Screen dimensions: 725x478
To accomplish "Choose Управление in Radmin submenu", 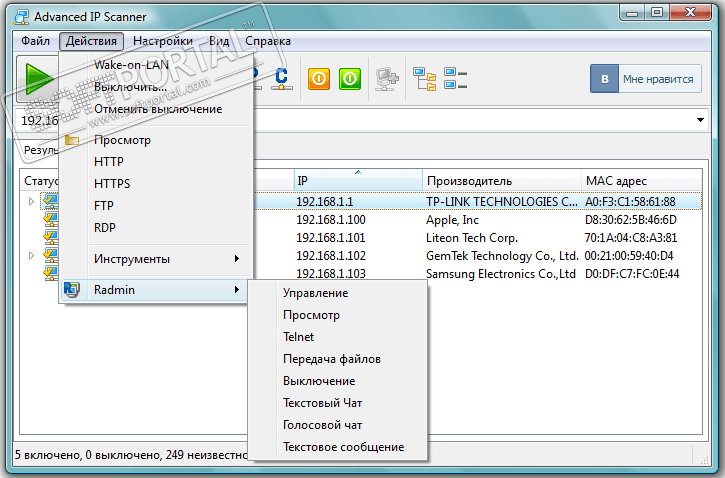I will coord(338,293).
